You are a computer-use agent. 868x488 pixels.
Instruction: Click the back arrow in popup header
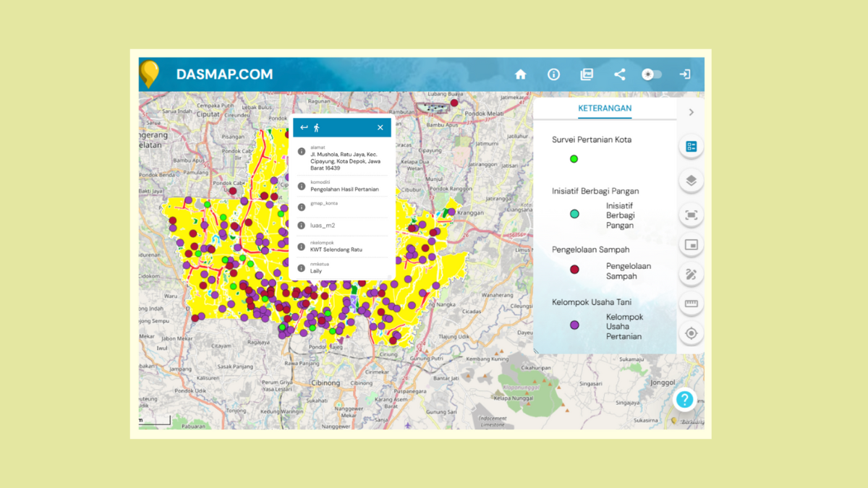click(304, 127)
